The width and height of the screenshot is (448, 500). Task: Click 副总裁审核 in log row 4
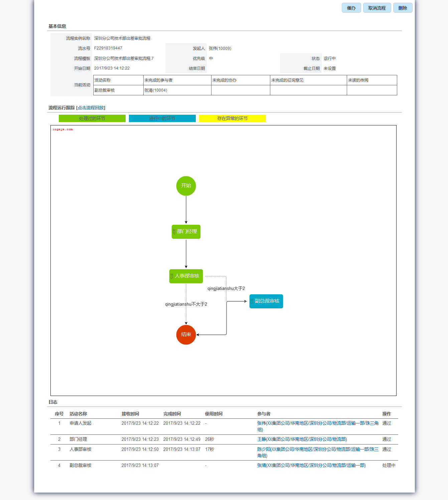pos(81,465)
